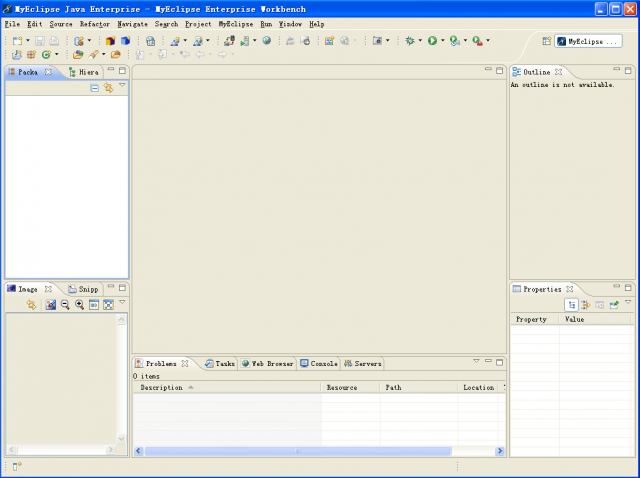Click the Debug bug icon in toolbar
This screenshot has width=640, height=478.
point(410,41)
